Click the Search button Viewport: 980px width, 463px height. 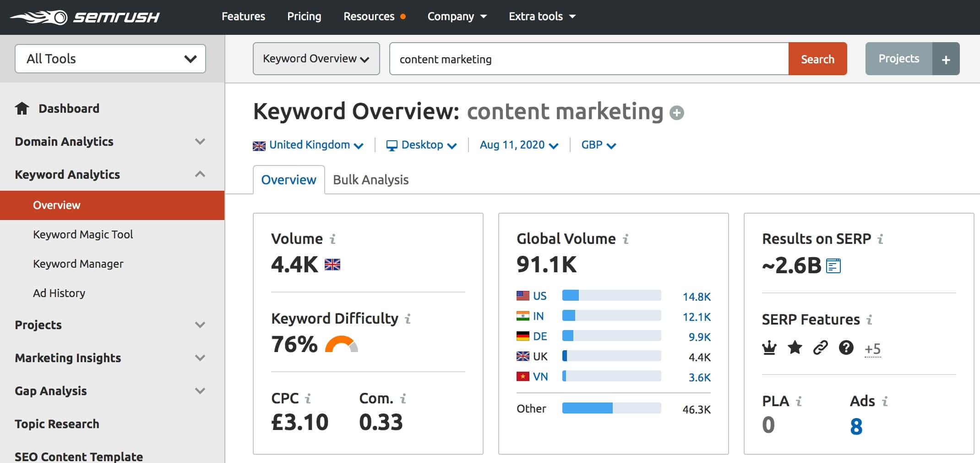(817, 59)
